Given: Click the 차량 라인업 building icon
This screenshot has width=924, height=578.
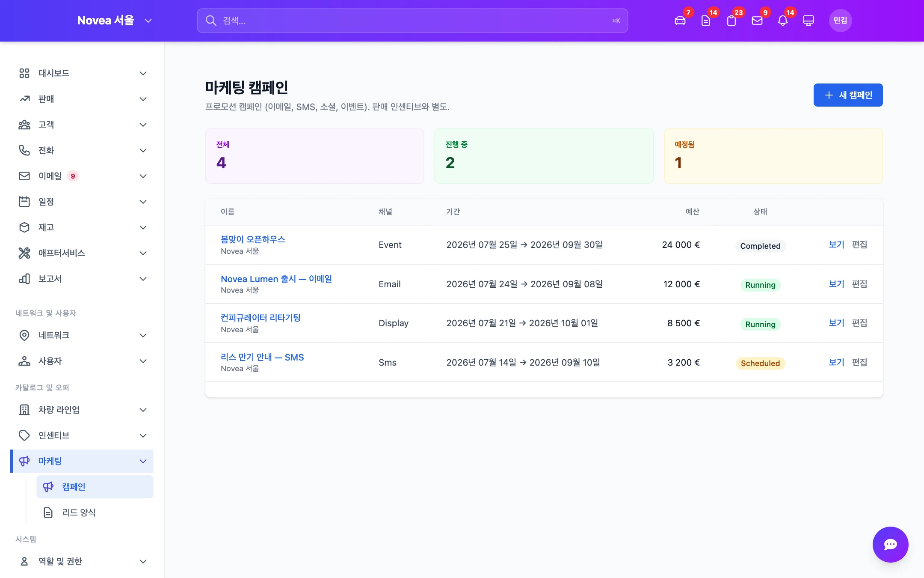Looking at the screenshot, I should pos(24,410).
